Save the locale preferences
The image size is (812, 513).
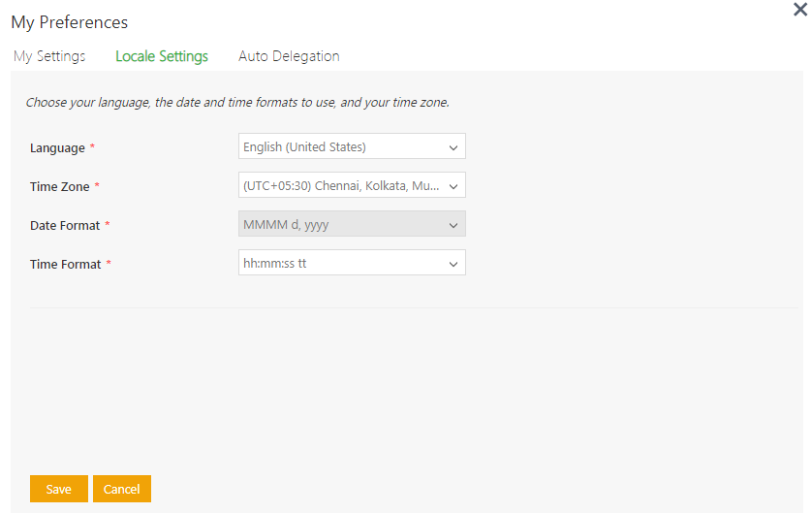(59, 489)
